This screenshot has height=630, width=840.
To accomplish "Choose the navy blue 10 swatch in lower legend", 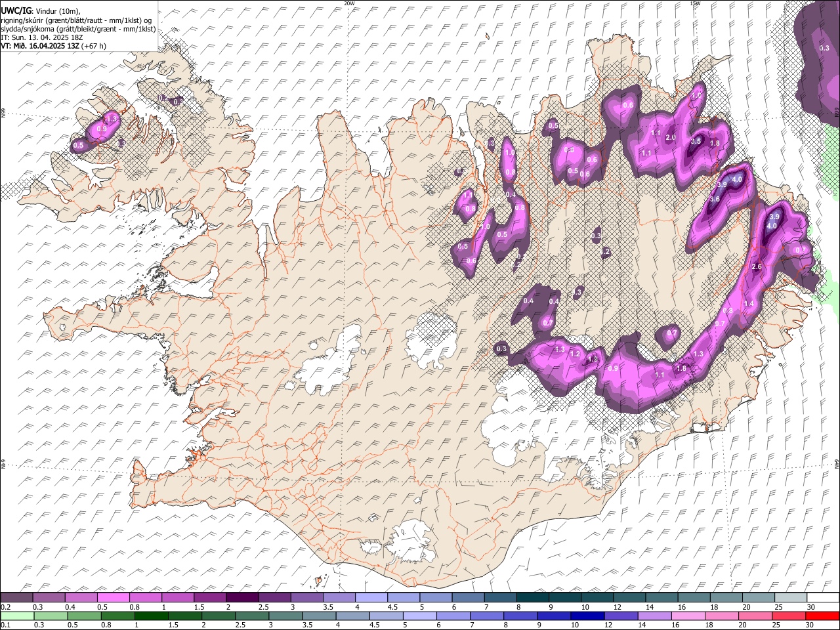I will 587,616.
